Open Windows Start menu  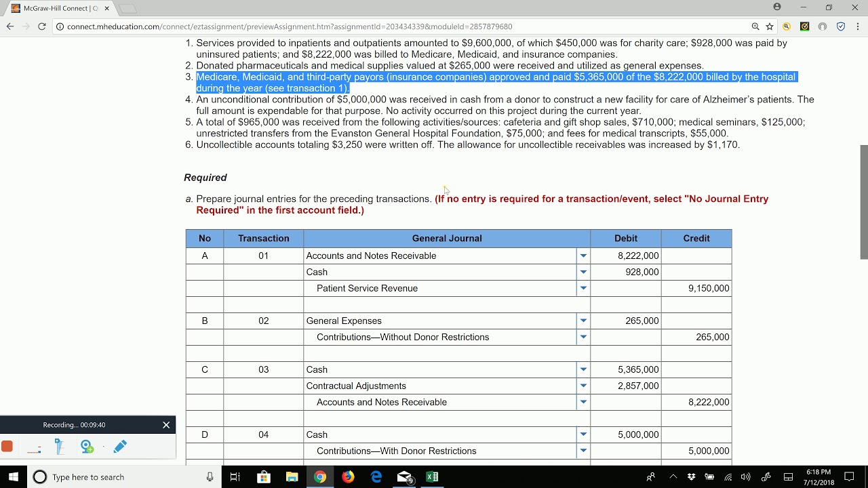(13, 476)
